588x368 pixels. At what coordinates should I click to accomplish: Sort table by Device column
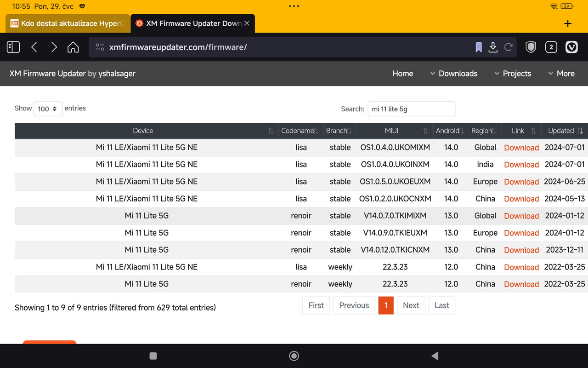(x=147, y=131)
